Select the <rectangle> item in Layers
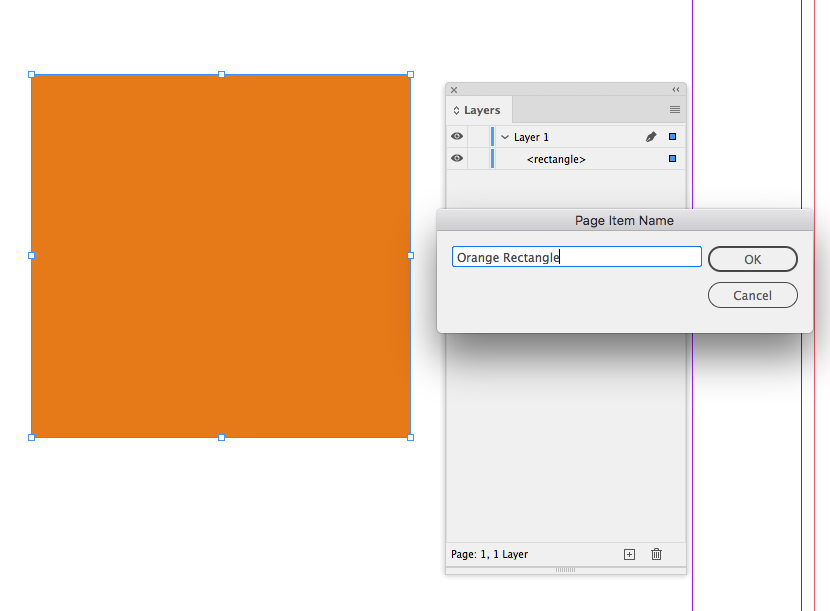 point(556,159)
